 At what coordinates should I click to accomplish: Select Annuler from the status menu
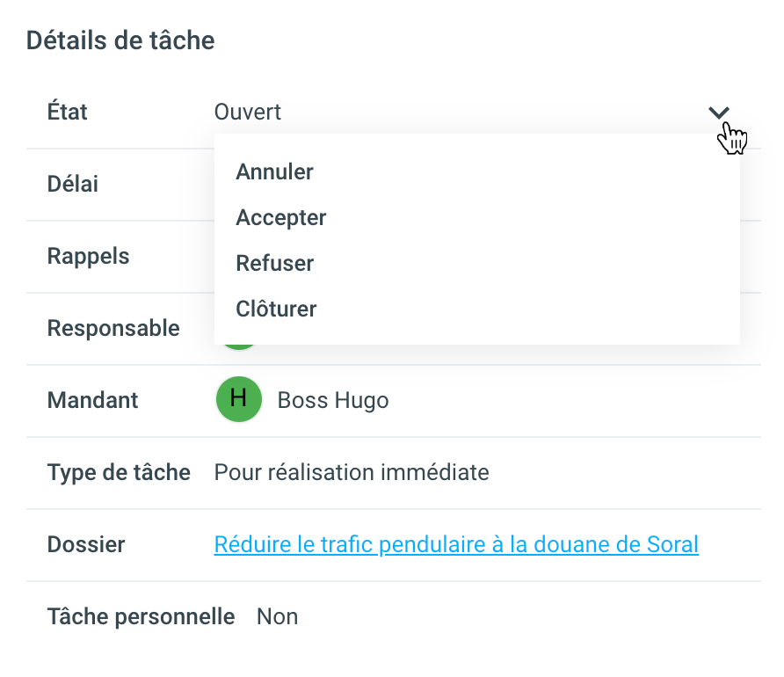274,172
